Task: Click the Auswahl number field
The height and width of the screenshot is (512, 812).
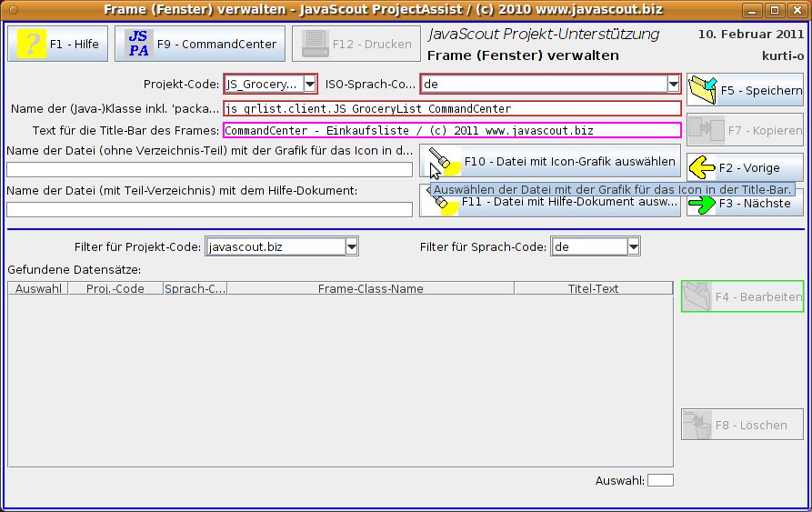Action: point(660,480)
